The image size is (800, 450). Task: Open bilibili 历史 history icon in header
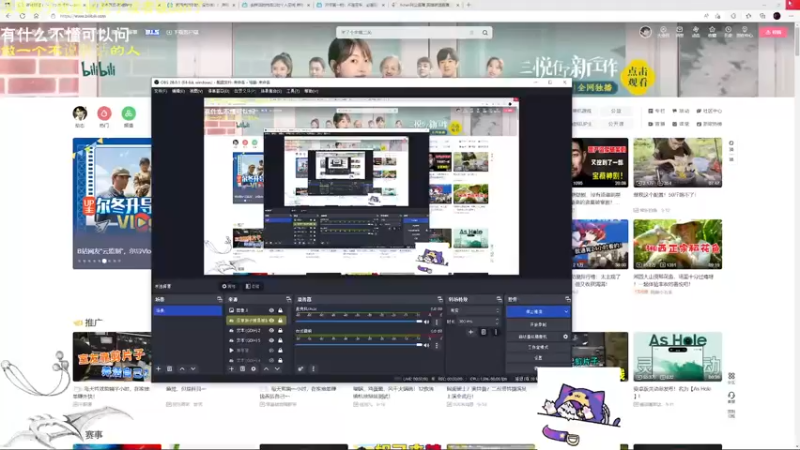tap(728, 32)
